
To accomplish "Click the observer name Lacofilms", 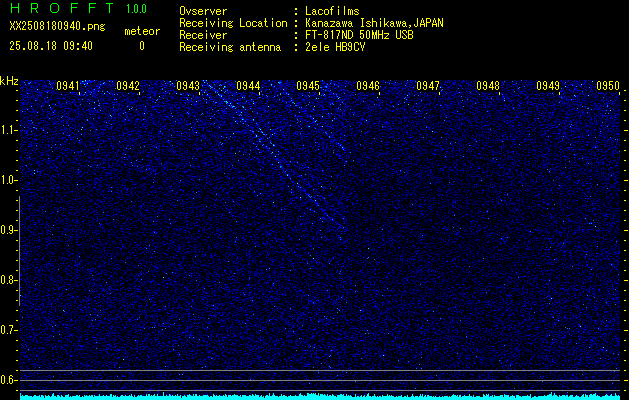I will click(332, 11).
